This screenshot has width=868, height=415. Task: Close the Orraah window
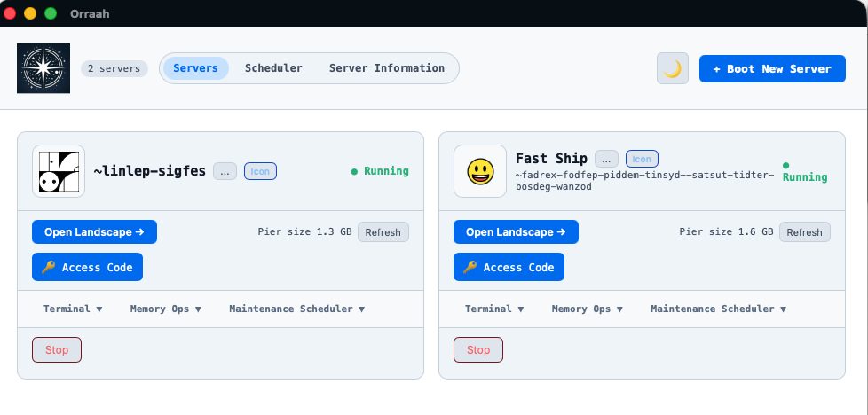coord(10,13)
